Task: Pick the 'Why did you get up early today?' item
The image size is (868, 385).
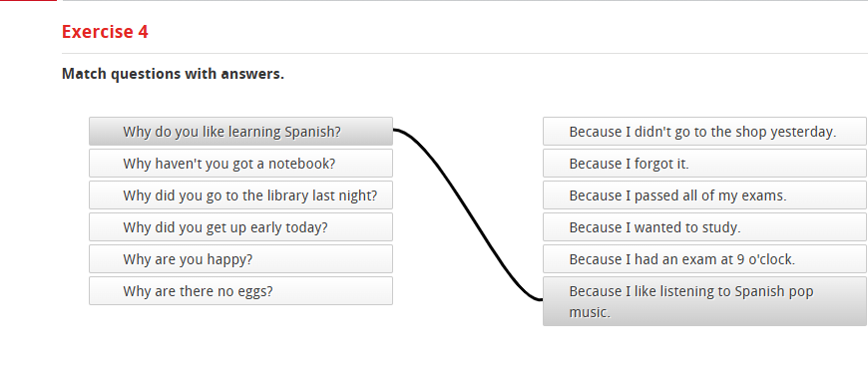Action: point(240,226)
